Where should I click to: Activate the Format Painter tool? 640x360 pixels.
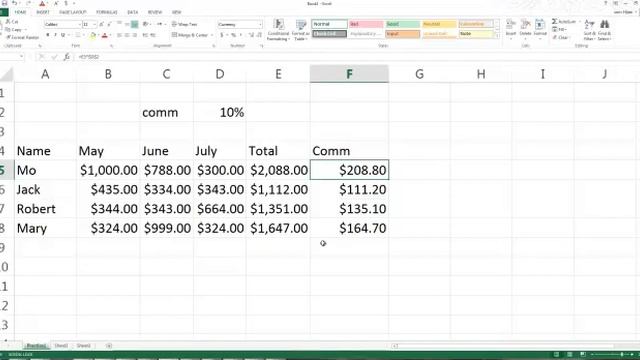22,37
